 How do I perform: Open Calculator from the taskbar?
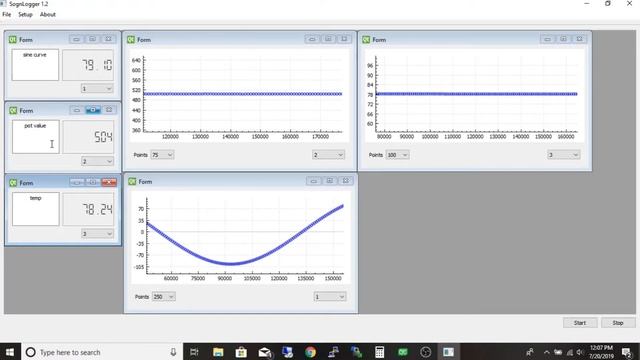tap(380, 352)
